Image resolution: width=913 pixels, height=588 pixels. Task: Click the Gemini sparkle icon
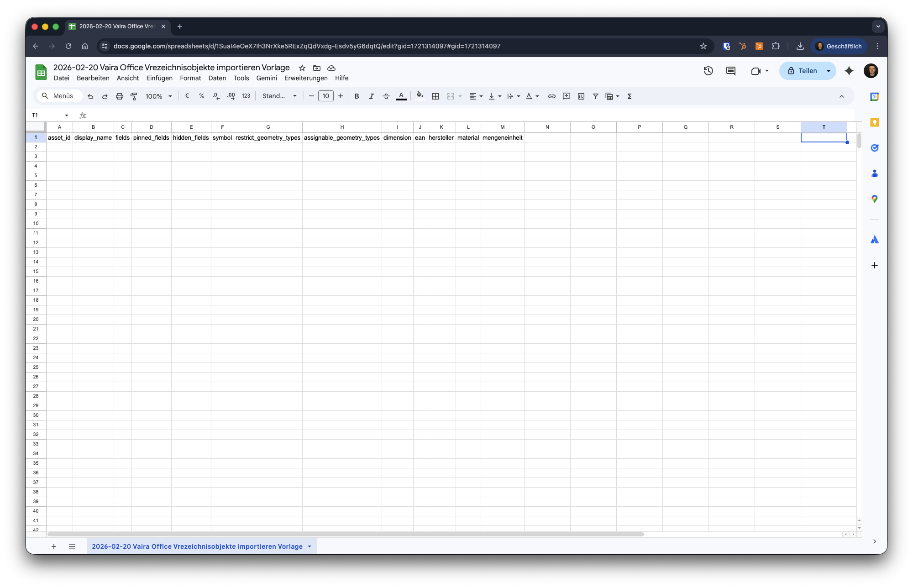(x=849, y=71)
